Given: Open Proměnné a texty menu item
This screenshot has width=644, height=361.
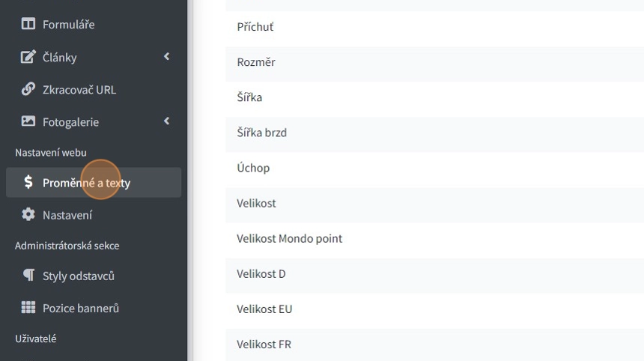Looking at the screenshot, I should [86, 183].
